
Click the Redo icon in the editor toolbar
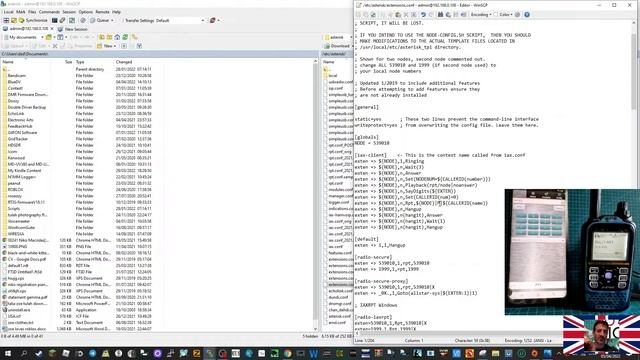(431, 15)
